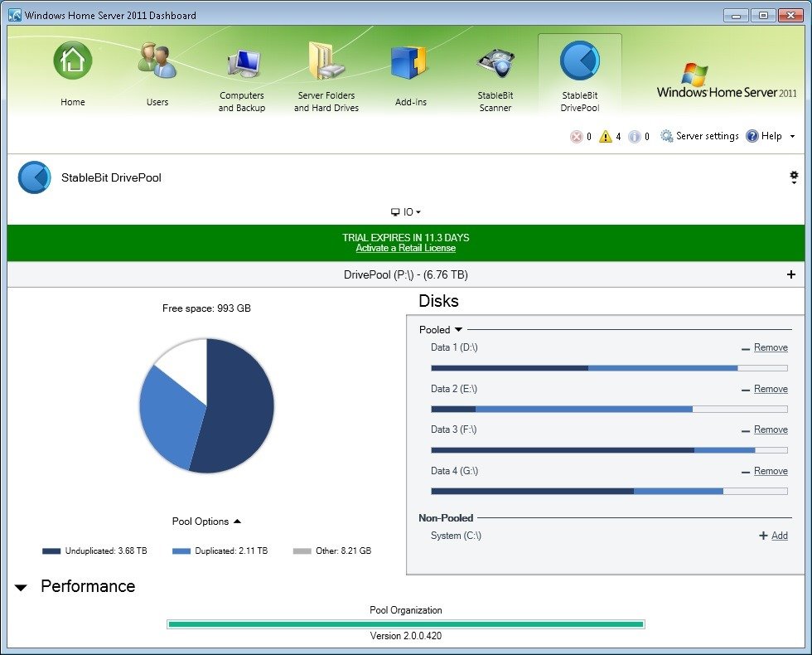
Task: Click the Dashboard title bar app icon
Action: pyautogui.click(x=15, y=15)
